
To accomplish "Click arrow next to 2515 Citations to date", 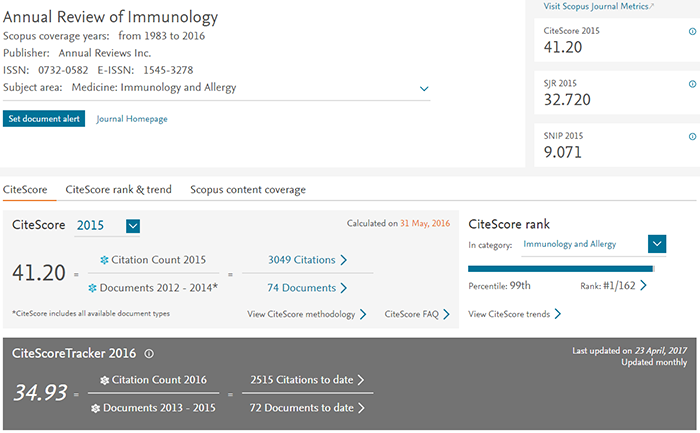I will [360, 380].
